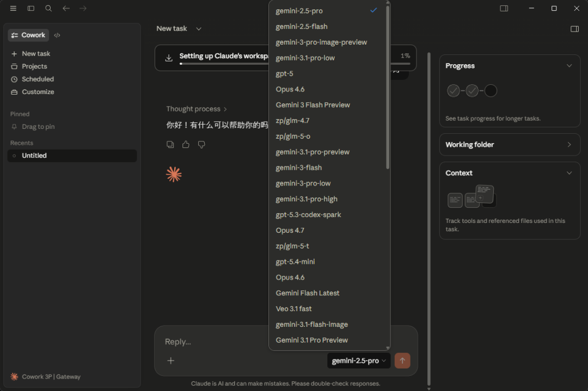Give thumbs down to the response
This screenshot has width=588, height=391.
[x=201, y=145]
